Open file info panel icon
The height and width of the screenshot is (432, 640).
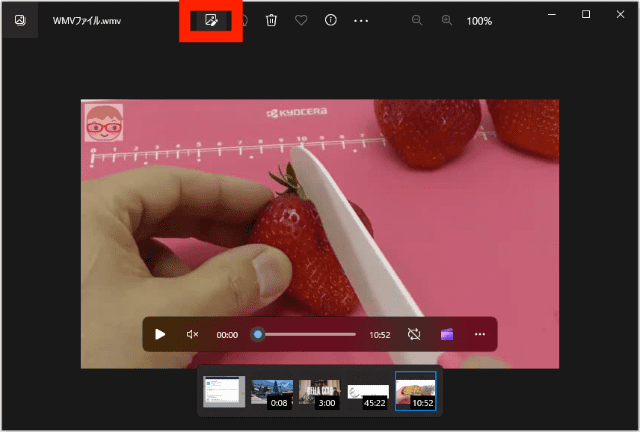coord(331,20)
